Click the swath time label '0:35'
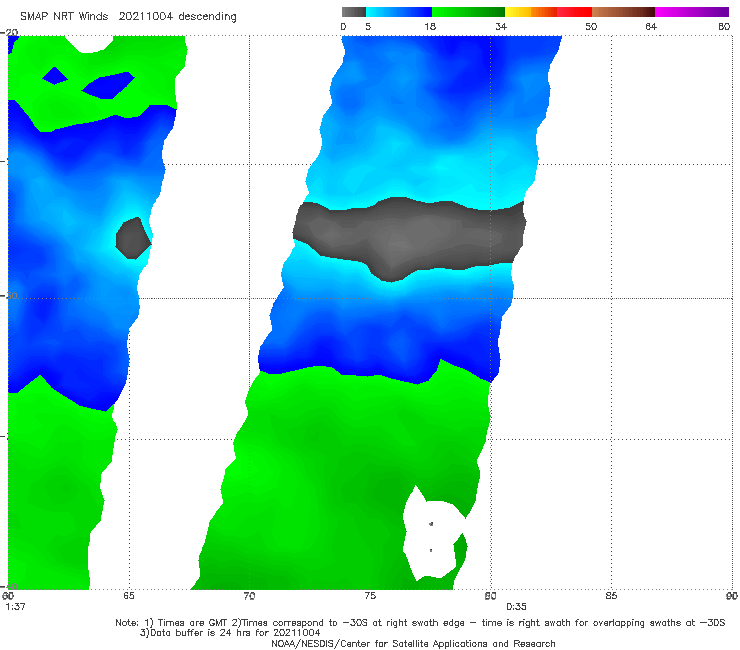 (516, 607)
